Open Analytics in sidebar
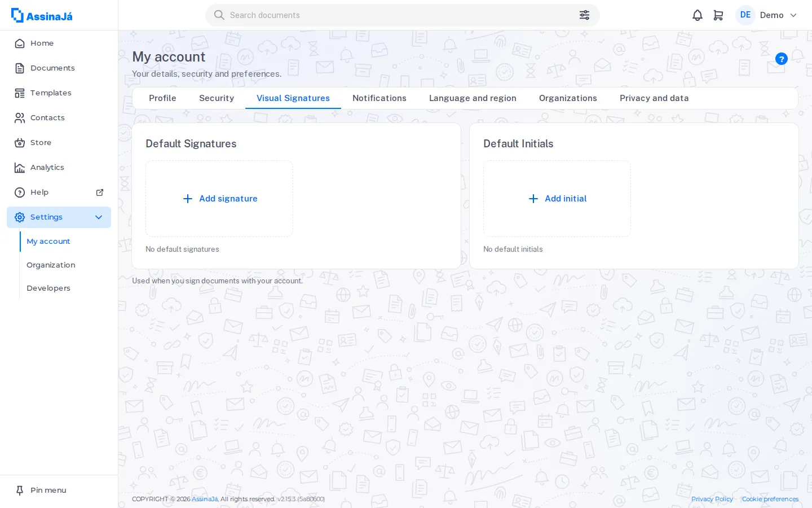The image size is (812, 508). coord(59,168)
